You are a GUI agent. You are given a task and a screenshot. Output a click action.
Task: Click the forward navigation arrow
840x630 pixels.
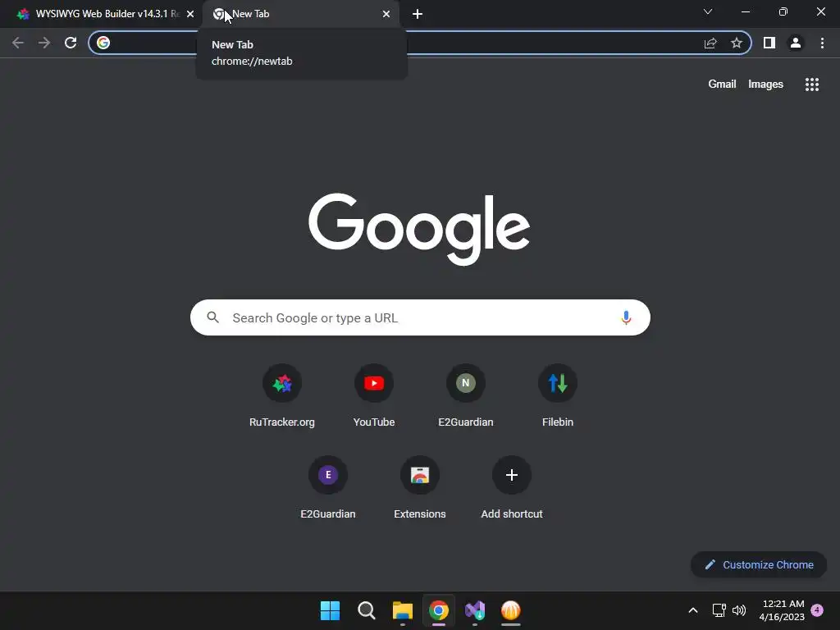click(x=44, y=43)
